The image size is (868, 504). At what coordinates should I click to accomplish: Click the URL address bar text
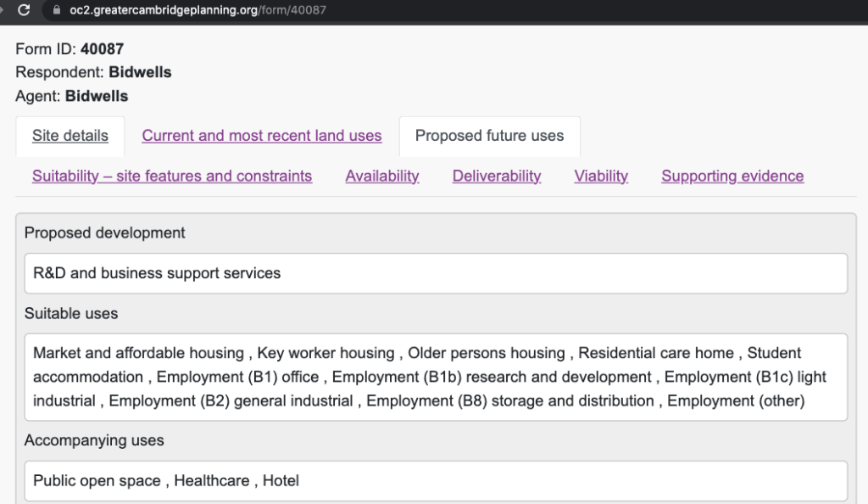[x=198, y=10]
